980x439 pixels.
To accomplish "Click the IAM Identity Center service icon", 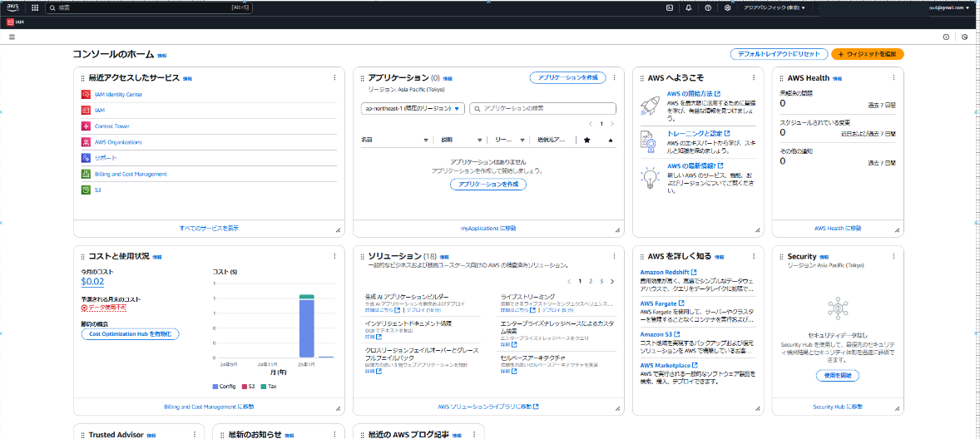I will (86, 94).
